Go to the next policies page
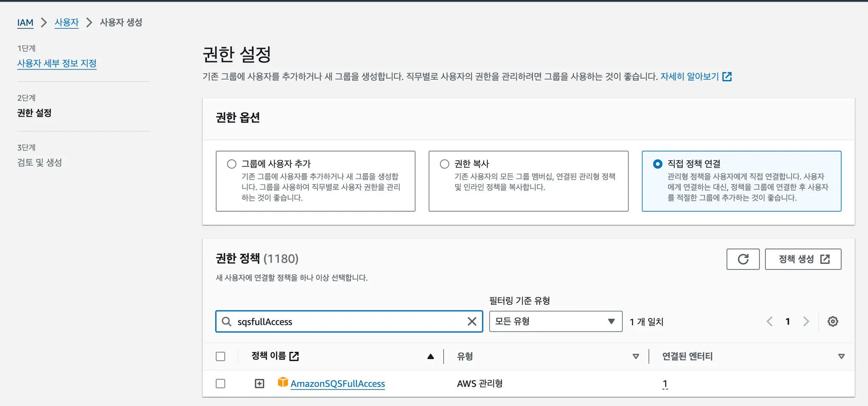The height and width of the screenshot is (406, 868). tap(806, 322)
